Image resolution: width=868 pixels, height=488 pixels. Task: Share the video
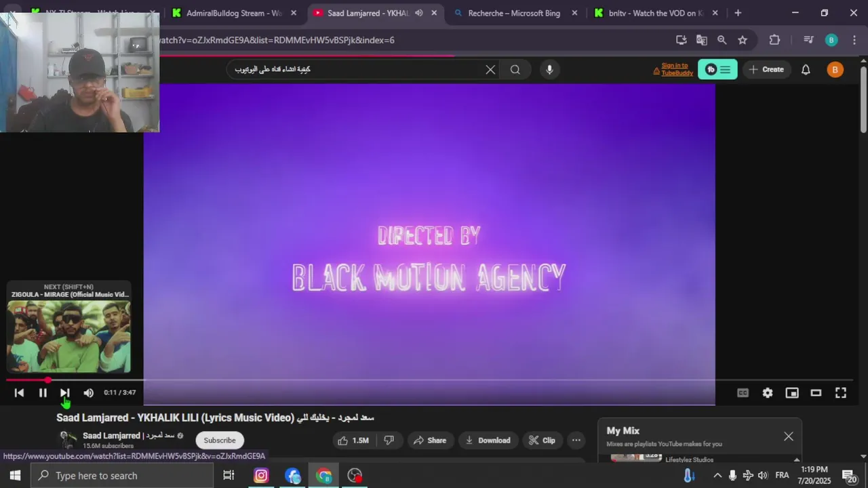(430, 440)
